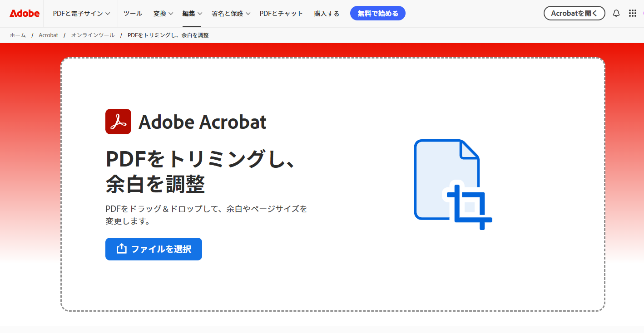Expand the 署名と保護 dropdown menu

pyautogui.click(x=231, y=14)
